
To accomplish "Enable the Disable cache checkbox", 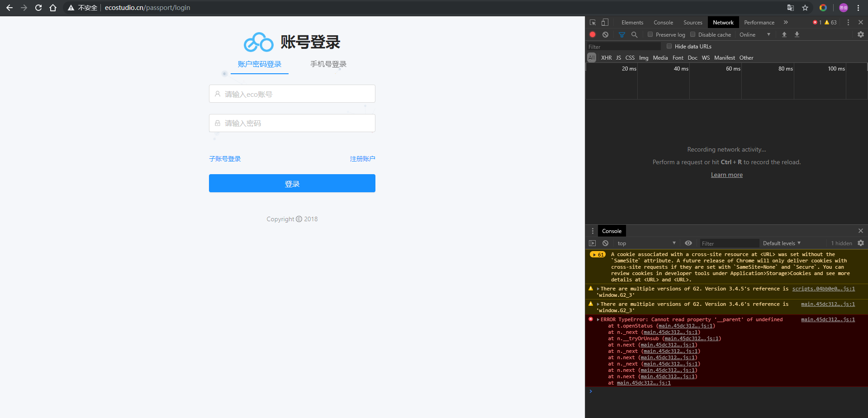I will pyautogui.click(x=693, y=34).
